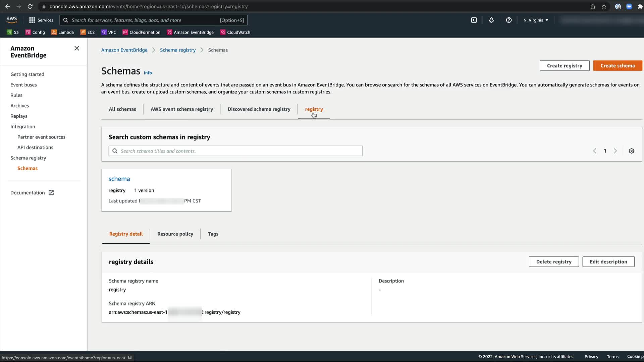Switch to the Resource policy tab
This screenshot has width=644, height=362.
coord(175,234)
